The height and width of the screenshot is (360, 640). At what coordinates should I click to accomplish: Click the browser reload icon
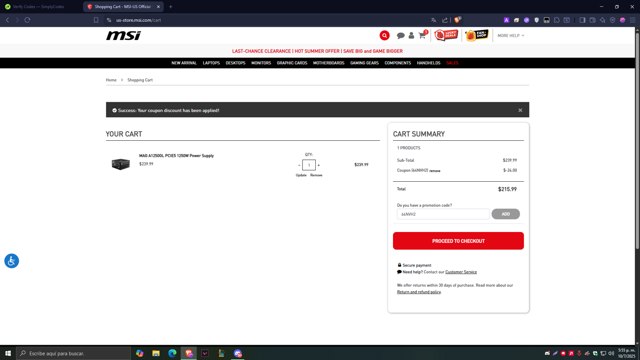pos(27,20)
